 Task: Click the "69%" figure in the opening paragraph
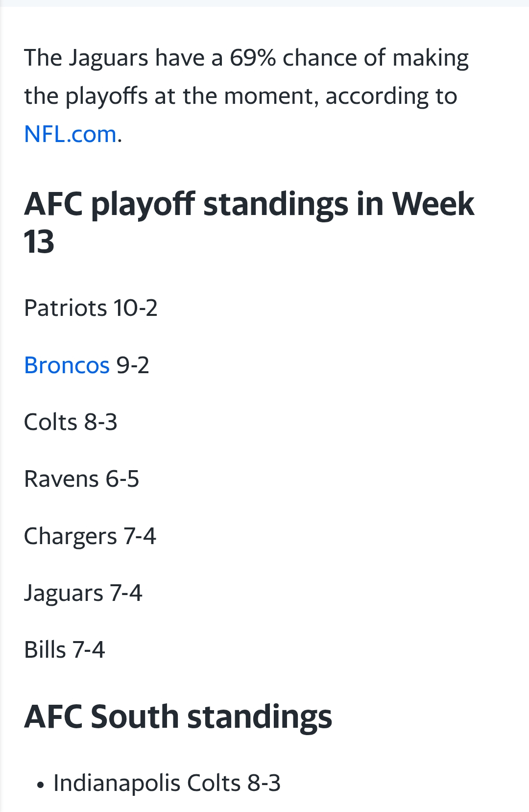(x=253, y=58)
